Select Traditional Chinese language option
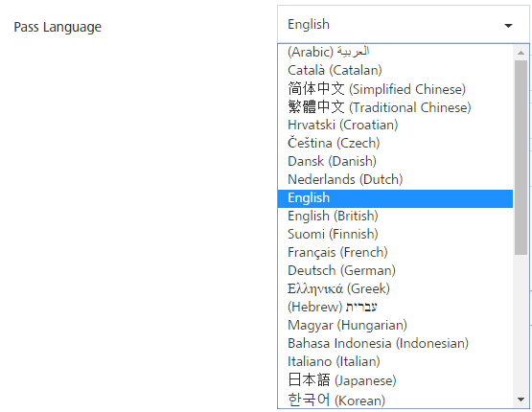This screenshot has height=412, width=532. pos(395,107)
